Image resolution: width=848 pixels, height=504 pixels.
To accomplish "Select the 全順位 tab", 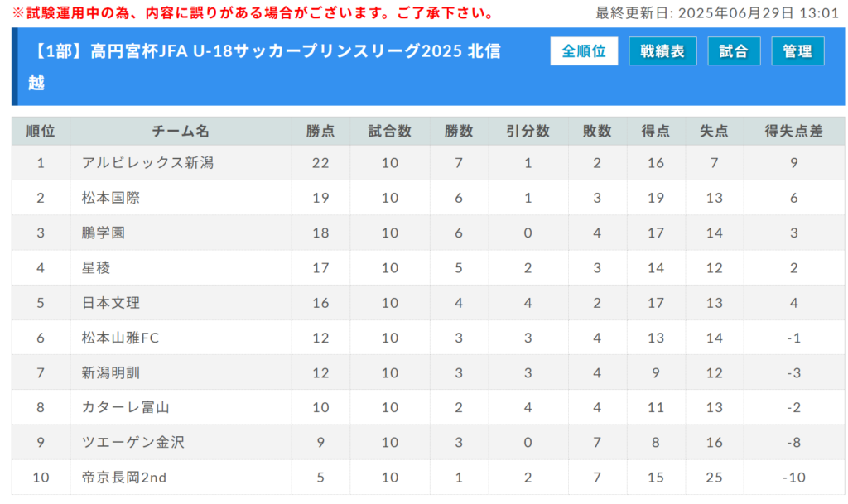I will pyautogui.click(x=584, y=51).
